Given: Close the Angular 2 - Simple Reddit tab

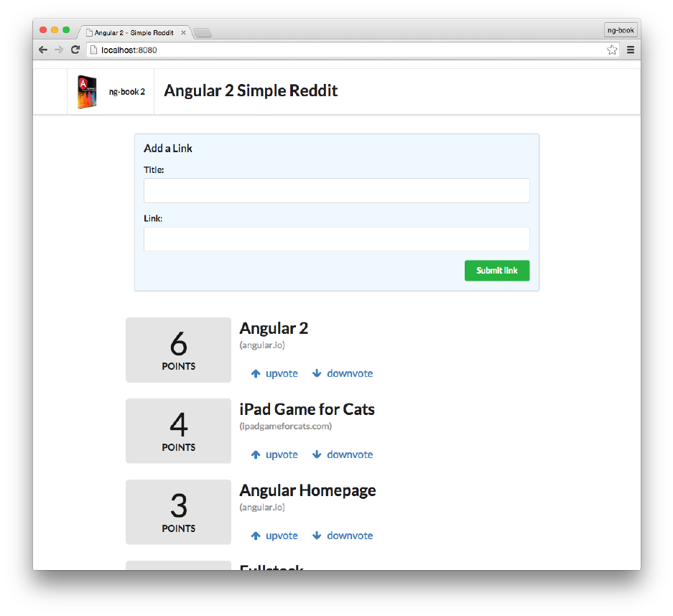Looking at the screenshot, I should pyautogui.click(x=183, y=32).
